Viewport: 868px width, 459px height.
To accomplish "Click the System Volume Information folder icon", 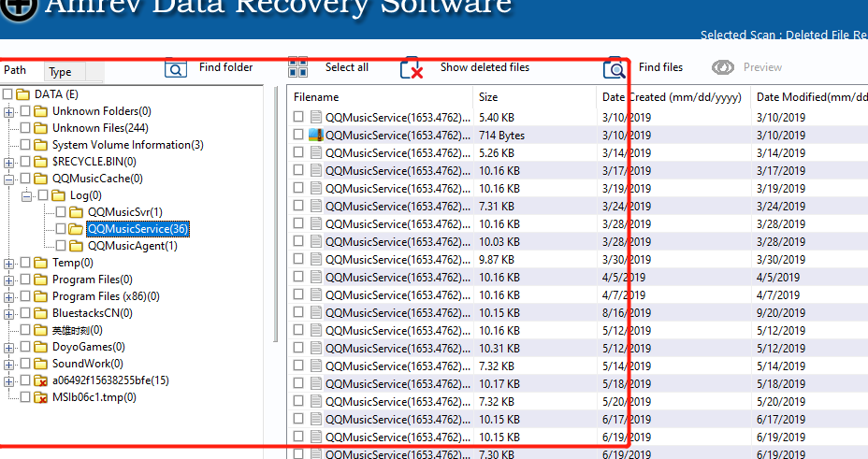I will pyautogui.click(x=40, y=145).
